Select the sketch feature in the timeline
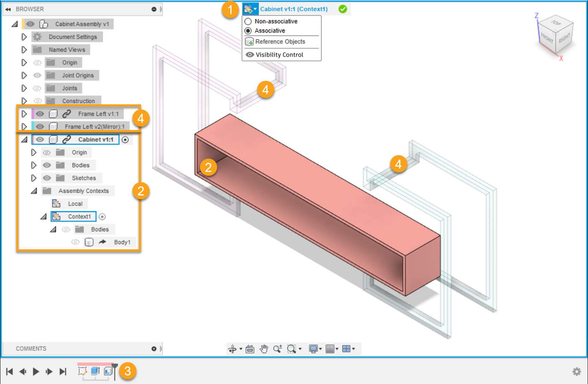The image size is (588, 384). (82, 371)
